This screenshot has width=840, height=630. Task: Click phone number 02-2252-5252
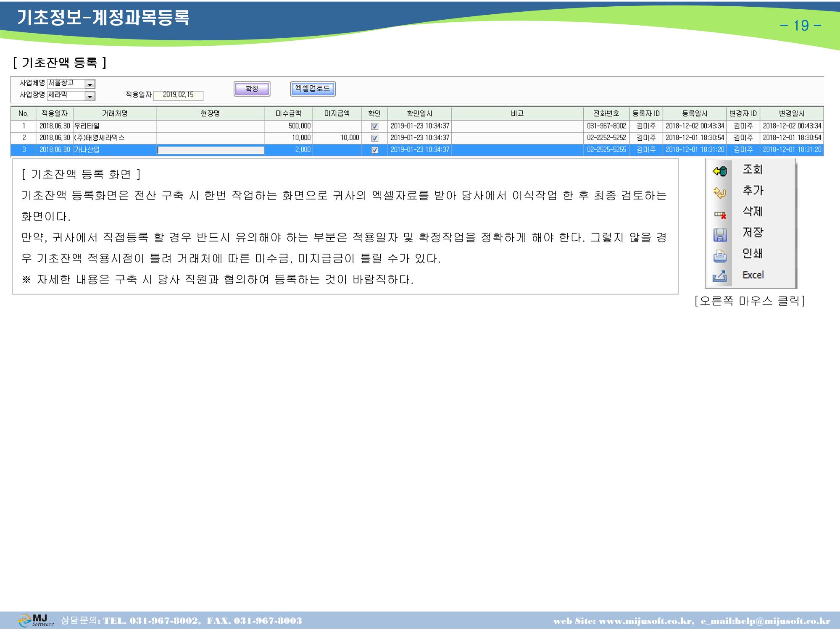[x=606, y=138]
